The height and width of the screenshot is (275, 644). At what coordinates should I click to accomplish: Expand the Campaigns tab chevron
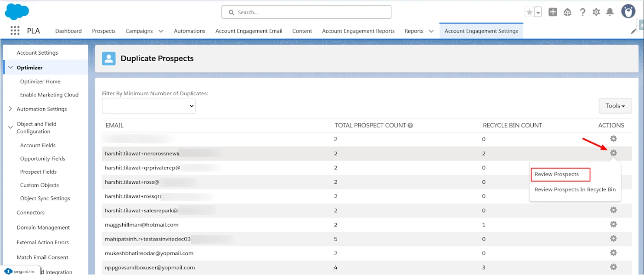pos(161,31)
